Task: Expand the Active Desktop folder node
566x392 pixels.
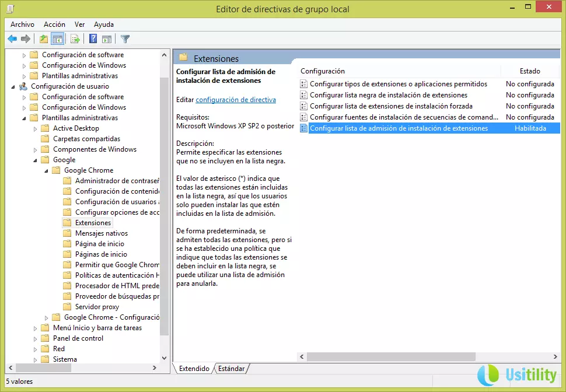Action: click(36, 128)
